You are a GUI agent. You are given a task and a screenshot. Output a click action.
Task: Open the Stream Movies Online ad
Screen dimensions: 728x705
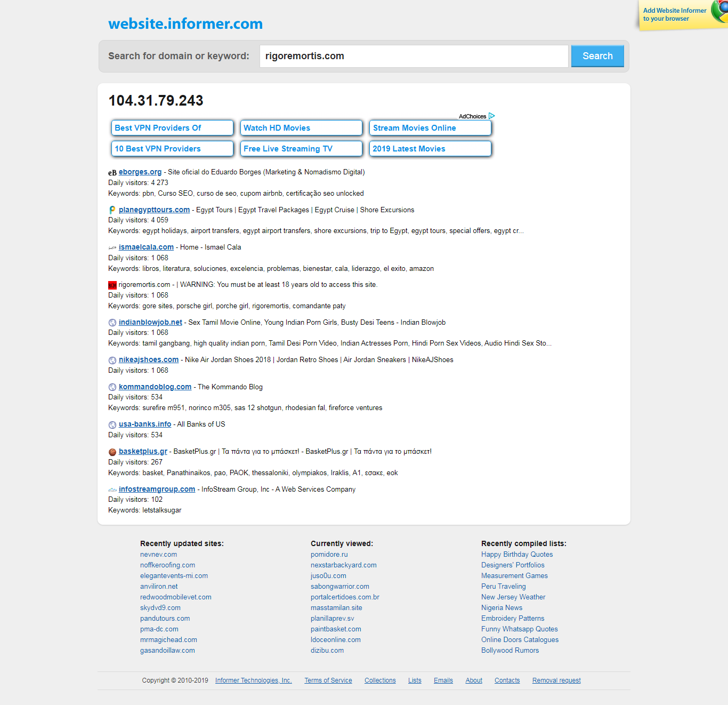point(431,128)
